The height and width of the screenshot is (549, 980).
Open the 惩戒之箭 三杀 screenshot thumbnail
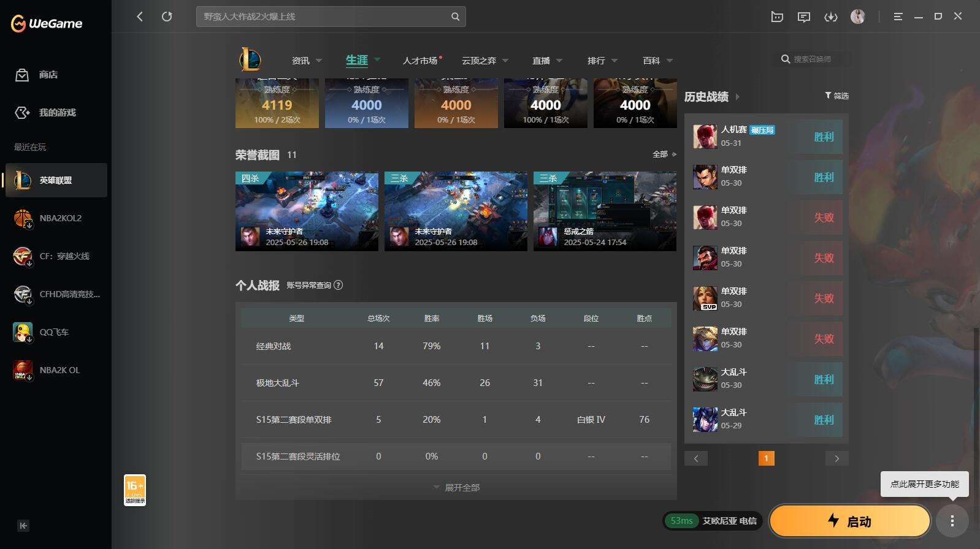click(605, 211)
